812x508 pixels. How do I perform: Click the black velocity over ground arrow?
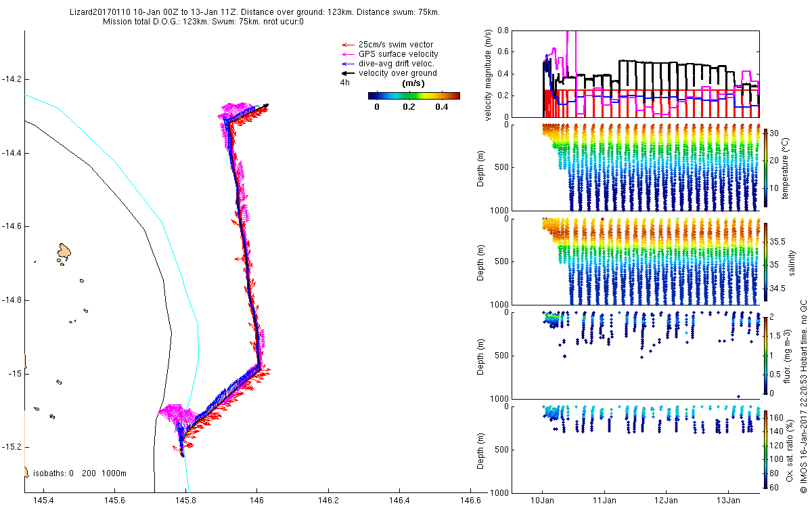[348, 73]
